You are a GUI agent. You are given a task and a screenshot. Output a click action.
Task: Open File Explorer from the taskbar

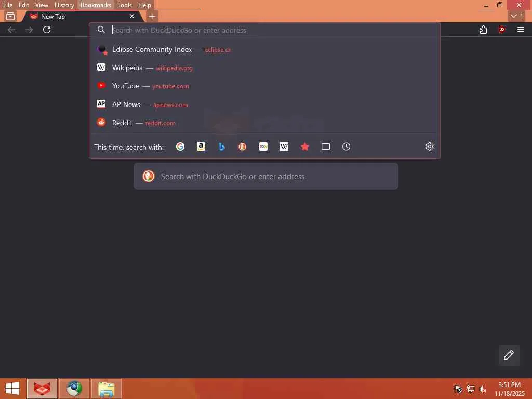pos(106,389)
